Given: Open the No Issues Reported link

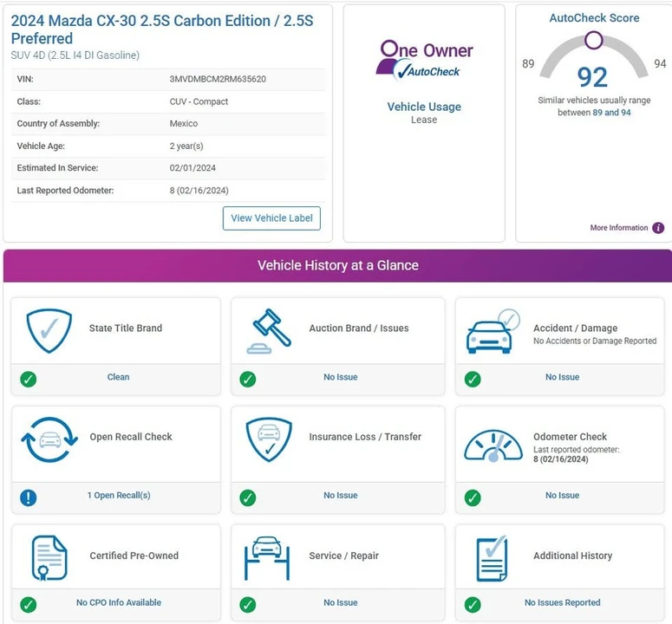Looking at the screenshot, I should click(x=562, y=602).
